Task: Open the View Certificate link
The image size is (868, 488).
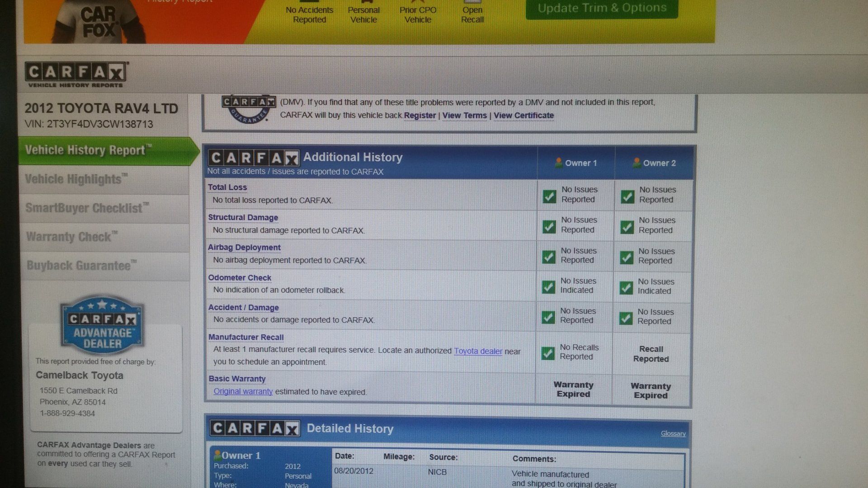Action: coord(524,116)
